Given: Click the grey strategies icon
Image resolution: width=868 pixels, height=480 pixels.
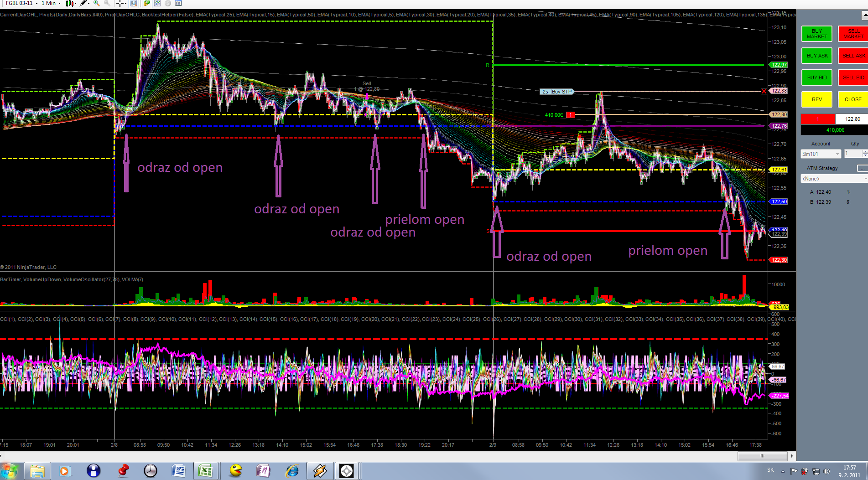Looking at the screenshot, I should coord(168,3).
